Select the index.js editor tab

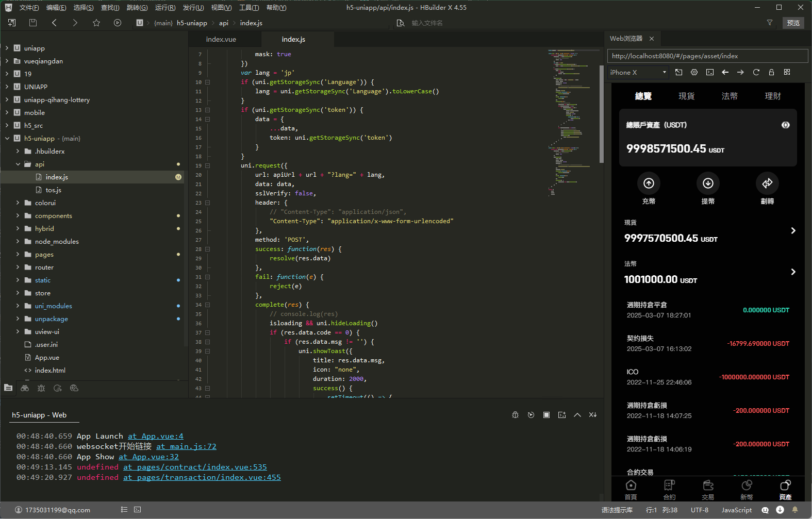coord(293,39)
